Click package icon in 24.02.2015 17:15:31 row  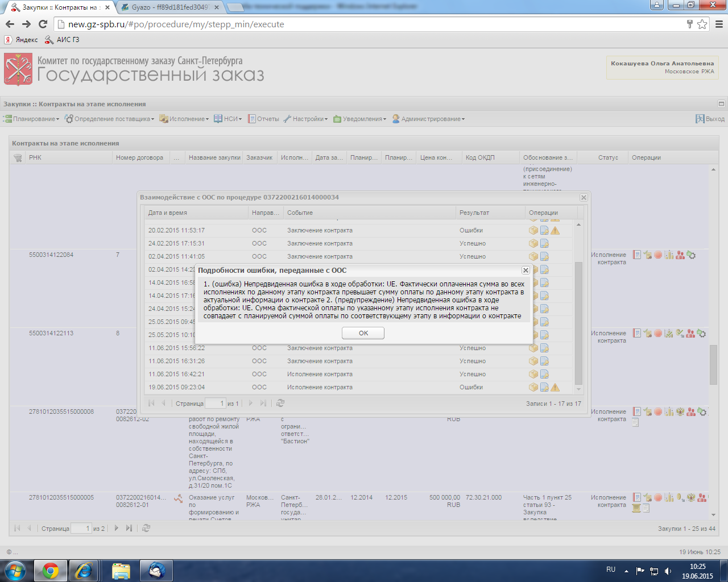click(533, 244)
